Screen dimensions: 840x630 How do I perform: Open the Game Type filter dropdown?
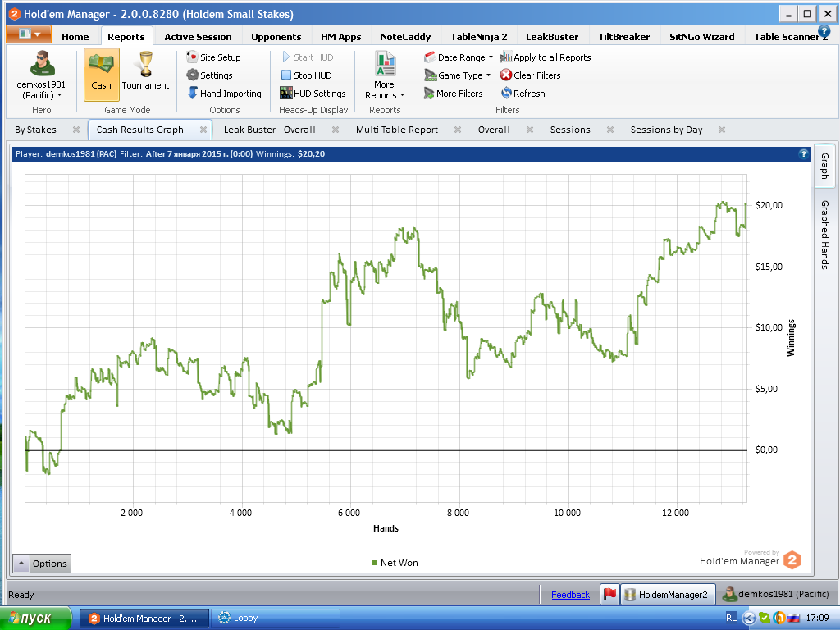pos(457,75)
